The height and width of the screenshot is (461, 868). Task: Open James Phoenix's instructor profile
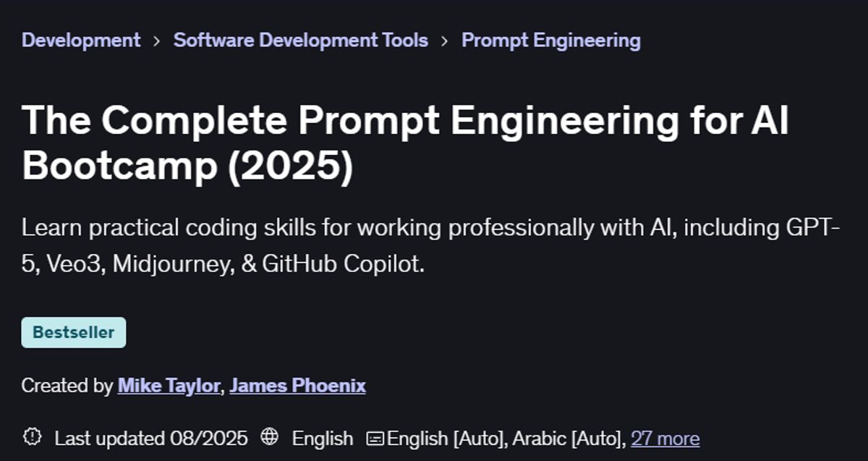298,385
